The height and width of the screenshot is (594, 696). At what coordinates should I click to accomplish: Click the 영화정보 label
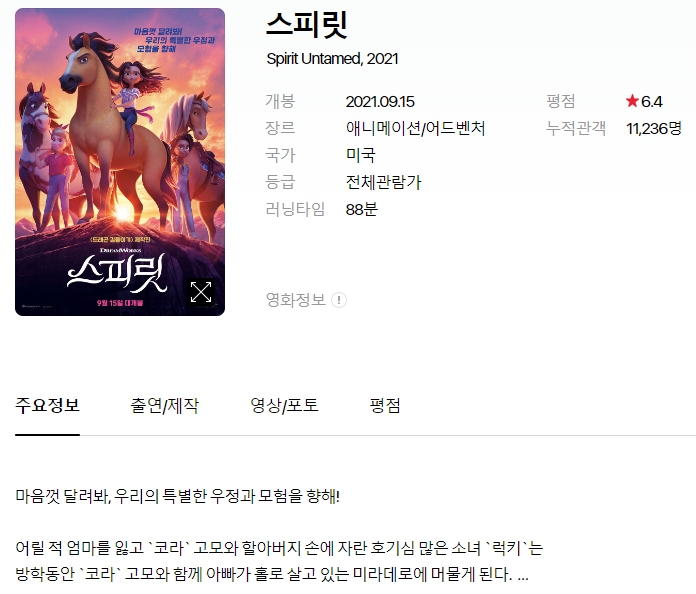(296, 300)
